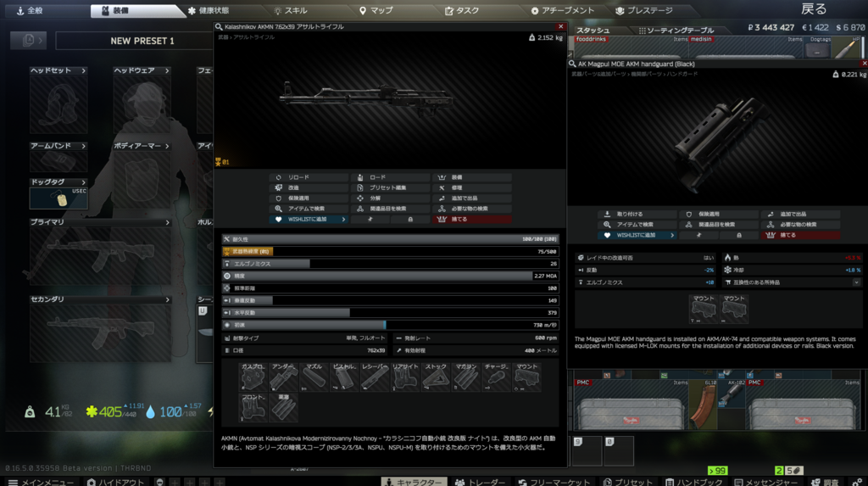Expand the アームバンド slot chevron
Image resolution: width=868 pixels, height=486 pixels.
click(84, 146)
